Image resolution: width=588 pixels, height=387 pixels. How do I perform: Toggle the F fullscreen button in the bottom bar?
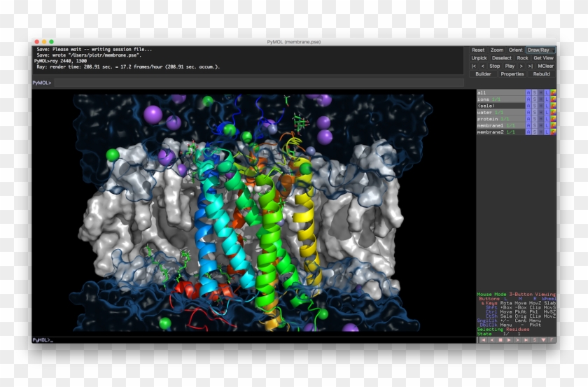(552, 340)
